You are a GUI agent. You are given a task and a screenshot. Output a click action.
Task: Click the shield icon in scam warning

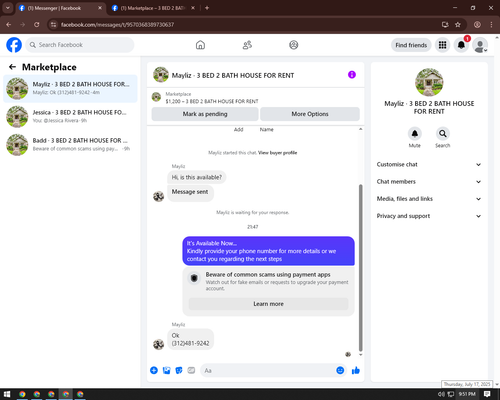(194, 278)
